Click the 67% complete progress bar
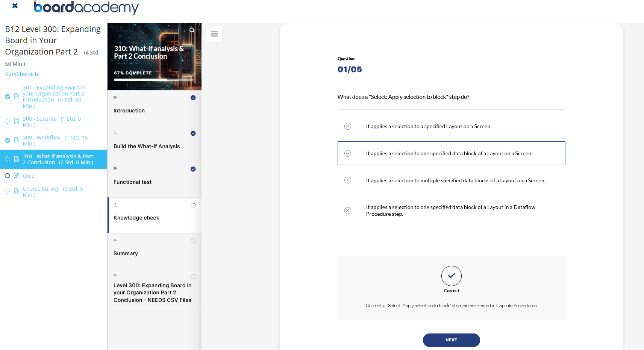 pyautogui.click(x=154, y=80)
